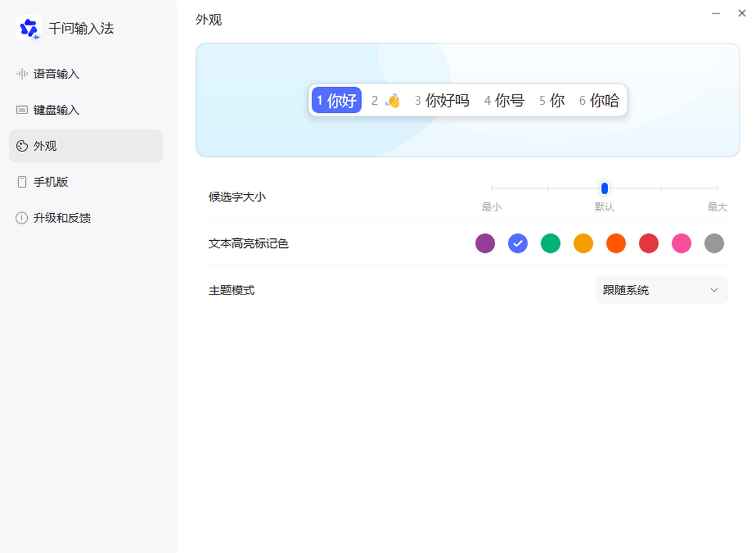The image size is (756, 553).
Task: Click candidate 1 你好 in preview
Action: [336, 100]
